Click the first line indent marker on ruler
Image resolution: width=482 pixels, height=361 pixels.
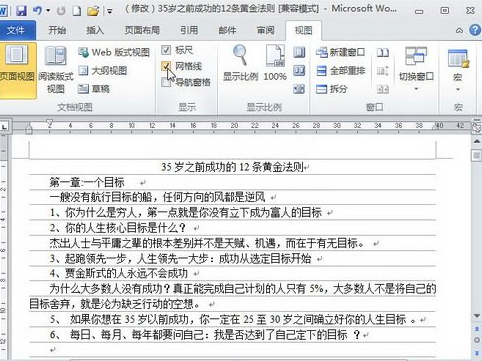click(x=50, y=123)
